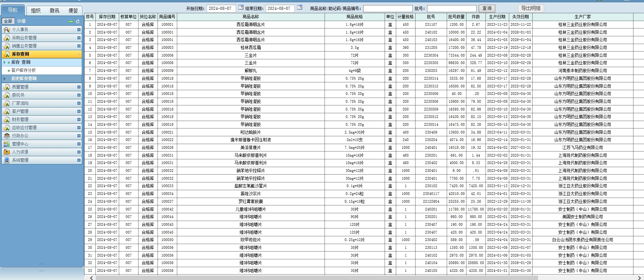Click the 生产厂家 column header
The image size is (644, 280).
tap(583, 17)
